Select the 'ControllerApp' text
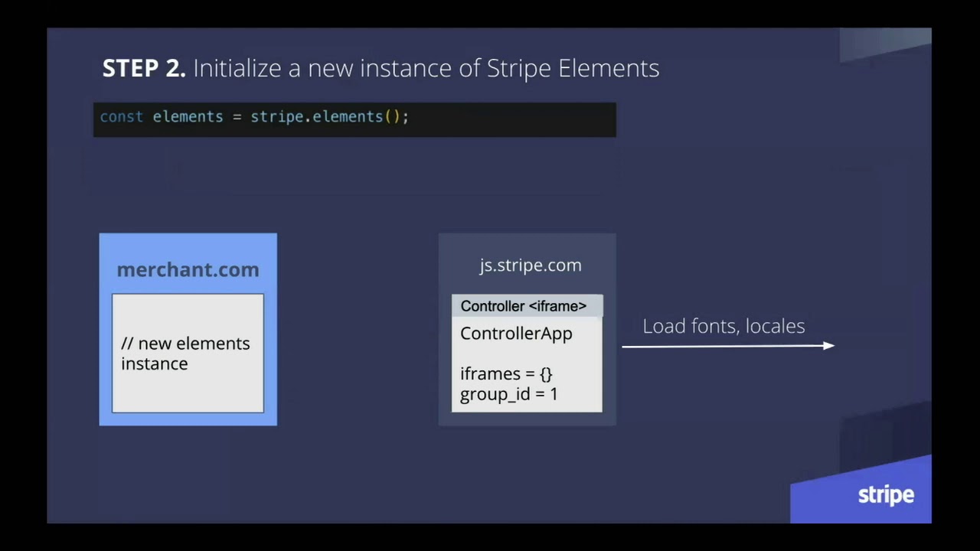This screenshot has width=980, height=551. 516,334
